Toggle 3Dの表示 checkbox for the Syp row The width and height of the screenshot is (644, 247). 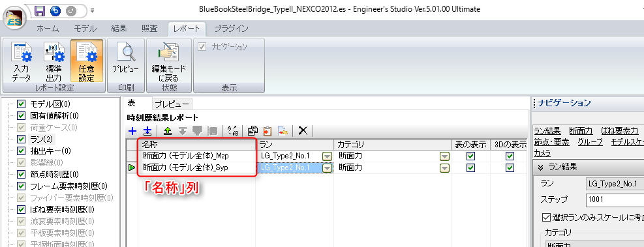pyautogui.click(x=510, y=167)
